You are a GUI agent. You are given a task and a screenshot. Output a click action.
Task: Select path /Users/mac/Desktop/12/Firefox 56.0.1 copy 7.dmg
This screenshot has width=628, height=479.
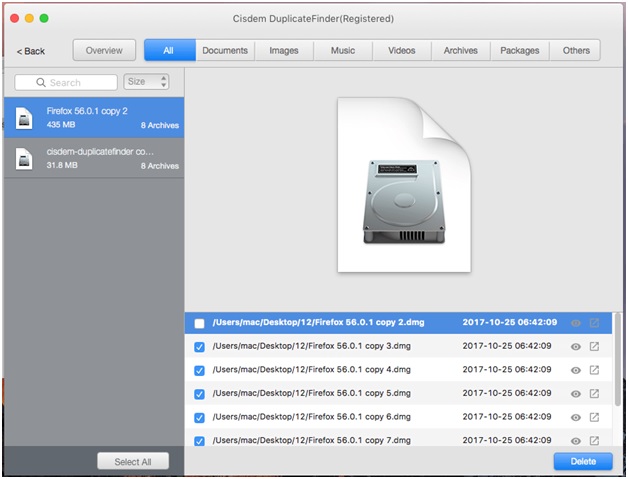(x=312, y=441)
